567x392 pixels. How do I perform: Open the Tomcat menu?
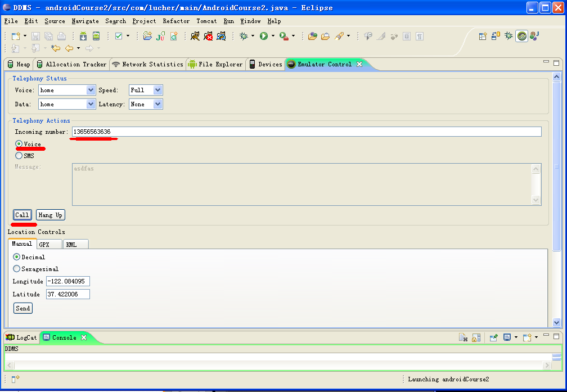[x=206, y=21]
